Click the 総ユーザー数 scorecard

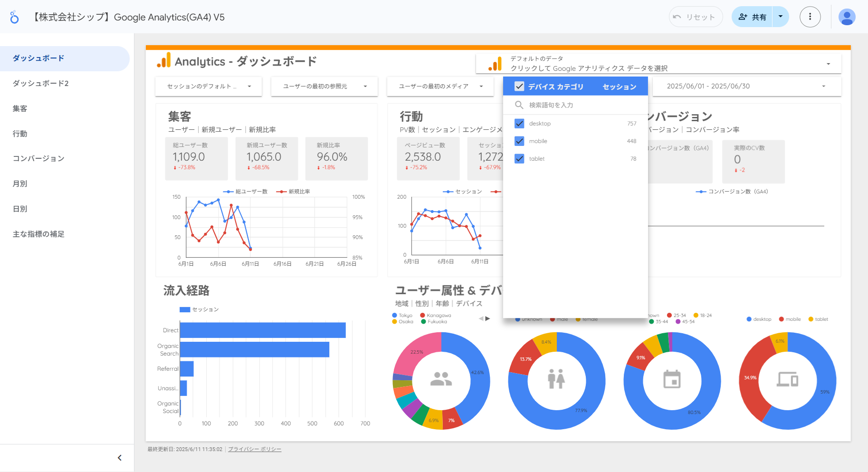tap(196, 158)
